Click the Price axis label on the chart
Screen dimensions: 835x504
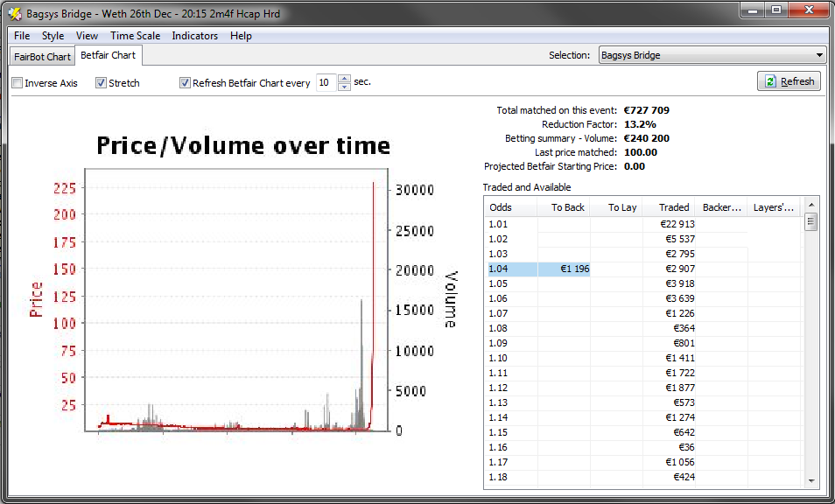36,299
